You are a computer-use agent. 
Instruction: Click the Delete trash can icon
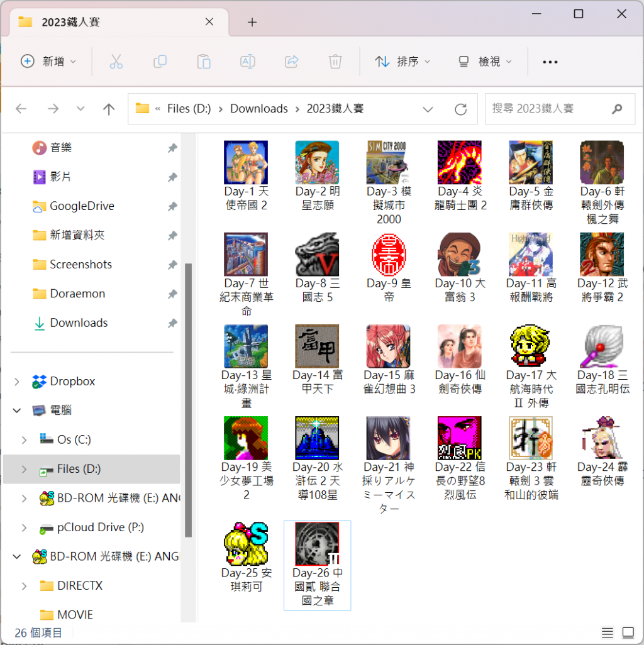pyautogui.click(x=335, y=62)
